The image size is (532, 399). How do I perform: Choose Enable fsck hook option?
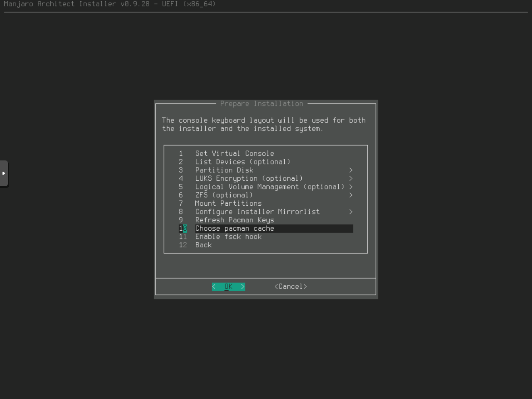228,236
